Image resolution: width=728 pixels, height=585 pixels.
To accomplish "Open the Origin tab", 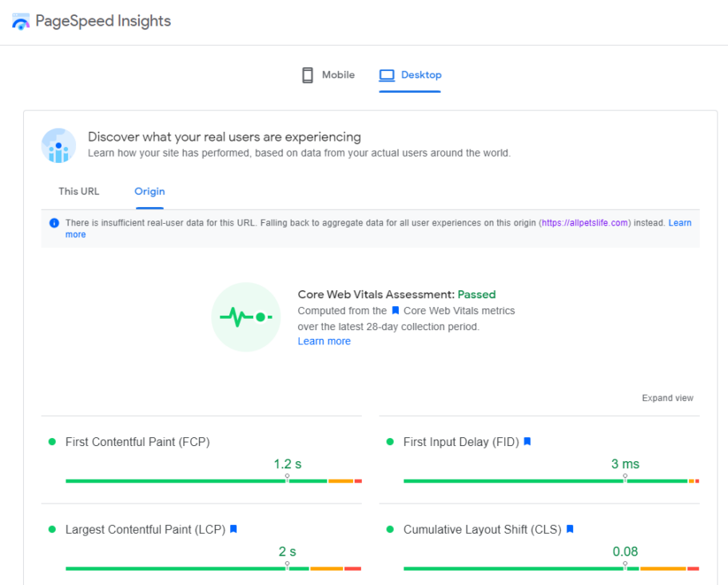I will [149, 191].
